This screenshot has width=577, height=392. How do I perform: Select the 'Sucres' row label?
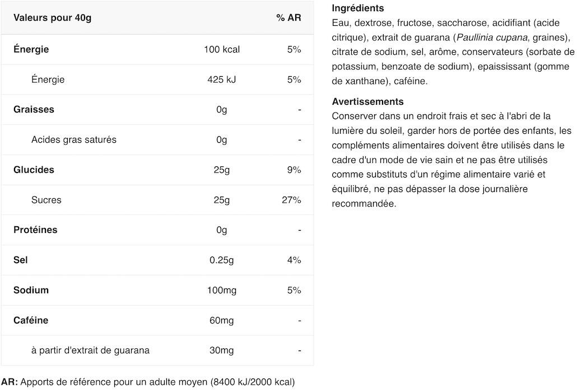[46, 200]
